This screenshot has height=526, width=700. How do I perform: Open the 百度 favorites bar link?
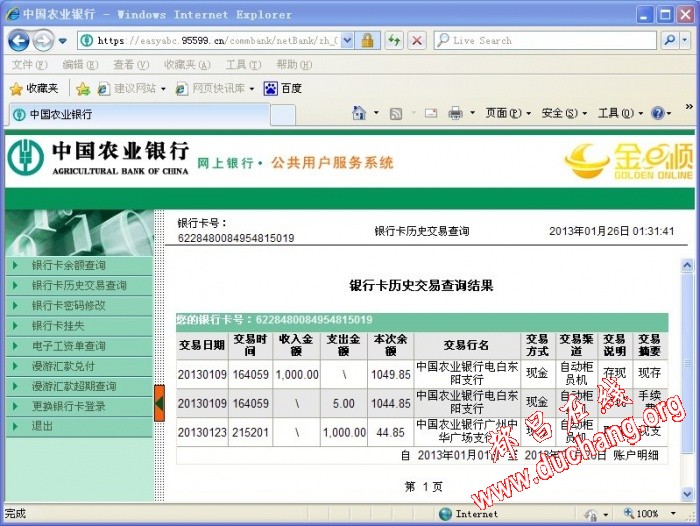click(283, 89)
